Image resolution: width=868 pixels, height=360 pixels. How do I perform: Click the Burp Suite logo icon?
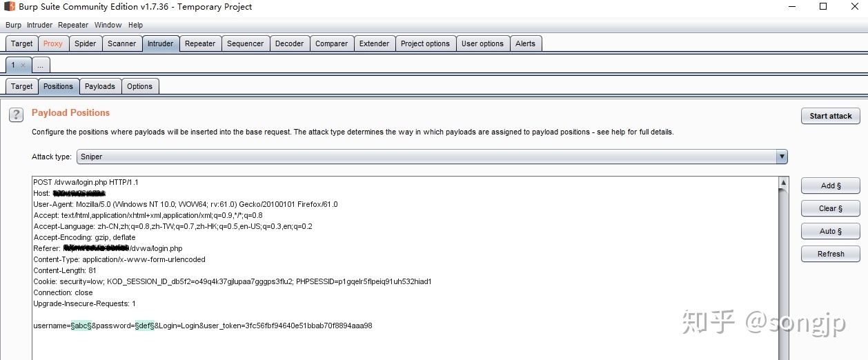coord(10,7)
